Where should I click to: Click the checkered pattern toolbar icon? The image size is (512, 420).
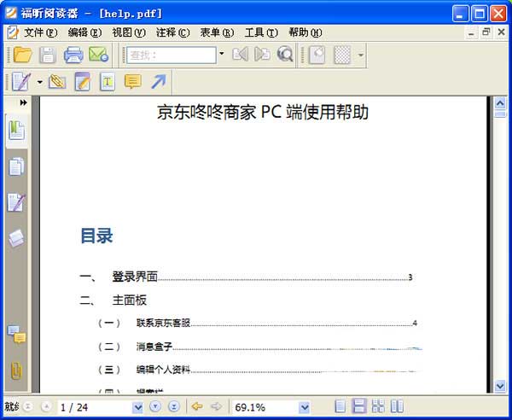(x=342, y=55)
